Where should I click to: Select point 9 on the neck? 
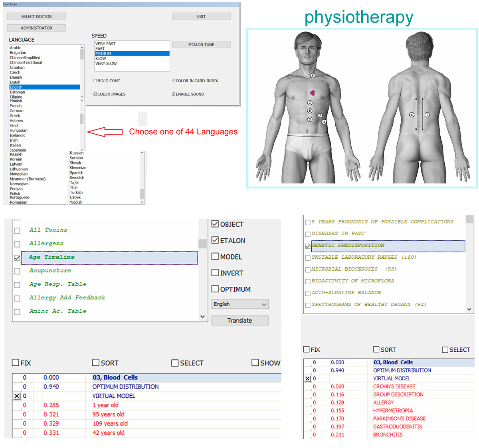313,75
